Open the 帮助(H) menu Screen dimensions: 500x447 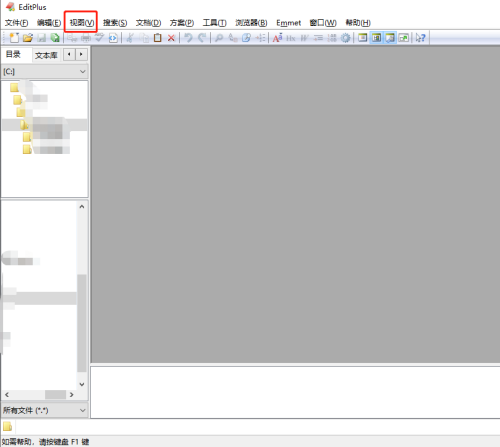coord(358,23)
